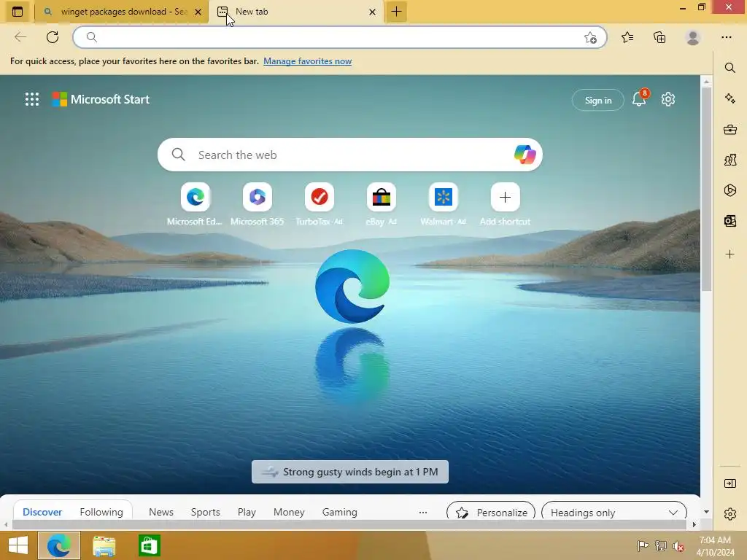Viewport: 747px width, 560px height.
Task: Open the Favorites list button
Action: [x=627, y=37]
